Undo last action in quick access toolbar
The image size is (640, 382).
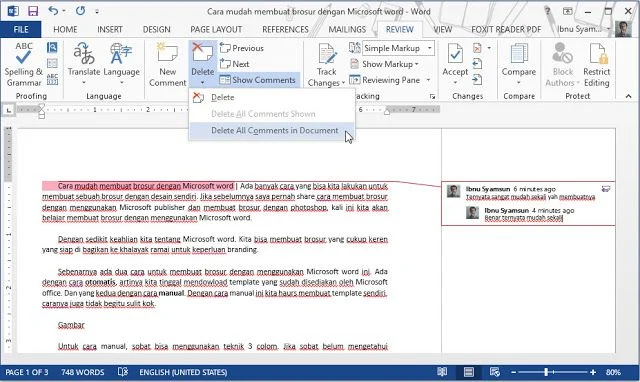click(53, 11)
